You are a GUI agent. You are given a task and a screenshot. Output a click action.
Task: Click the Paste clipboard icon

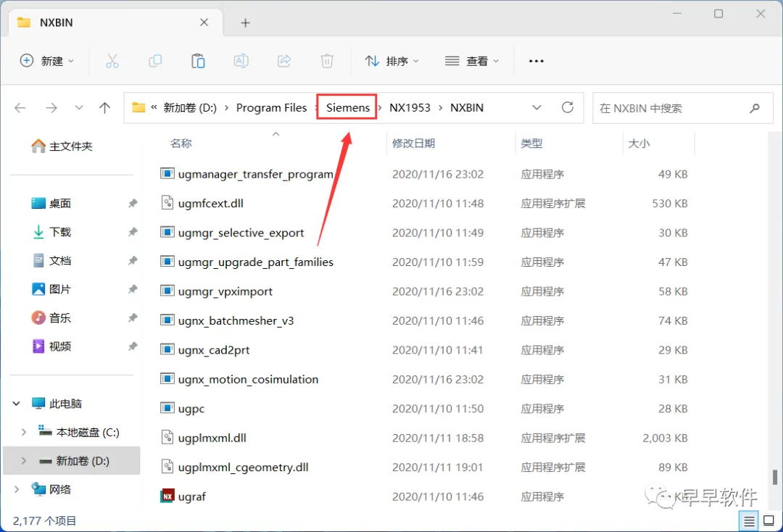pos(198,61)
